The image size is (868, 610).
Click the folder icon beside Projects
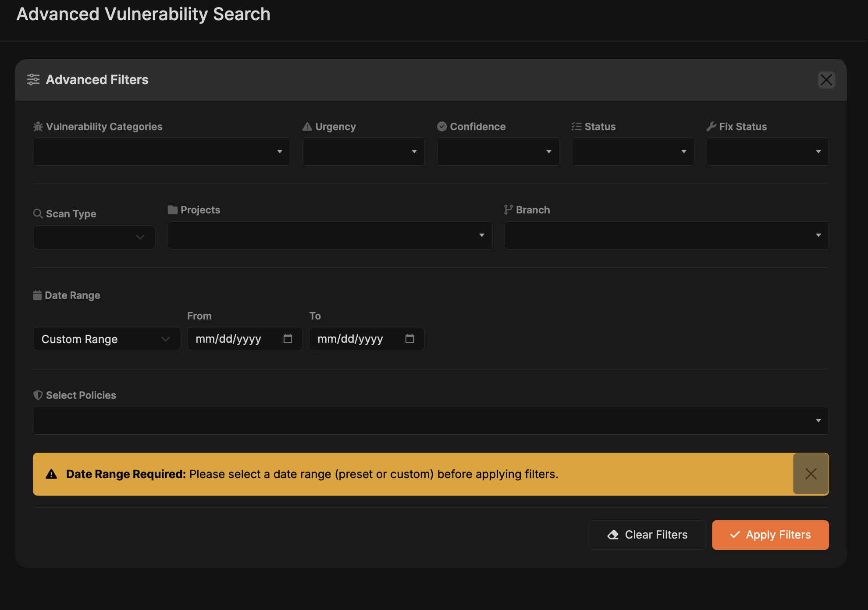172,209
